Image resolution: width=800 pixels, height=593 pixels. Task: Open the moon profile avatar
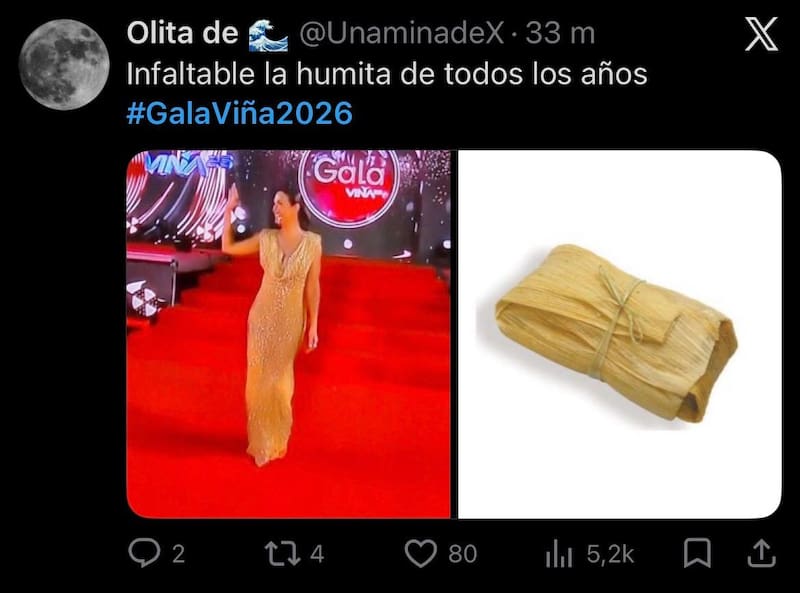tap(64, 64)
